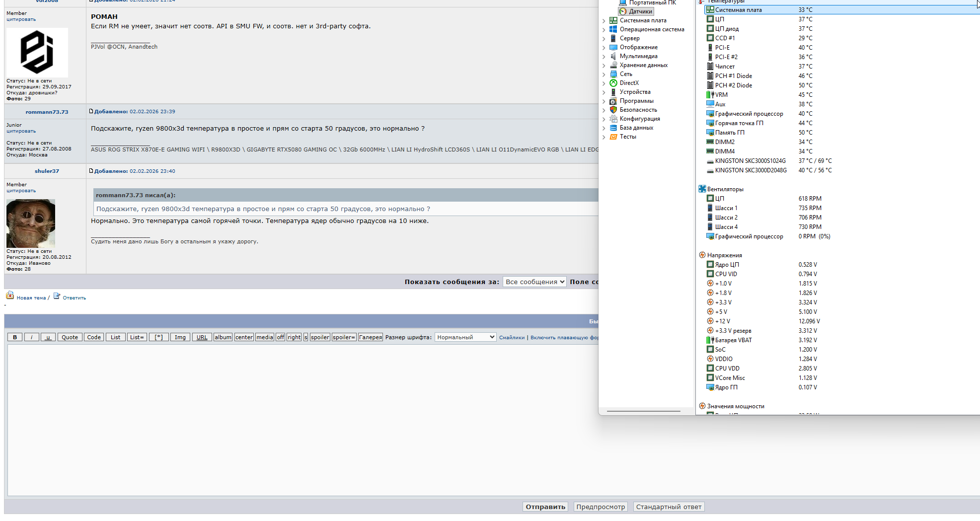The width and height of the screenshot is (980, 521).
Task: Select the PCH #2 Diode temperature row
Action: click(841, 85)
